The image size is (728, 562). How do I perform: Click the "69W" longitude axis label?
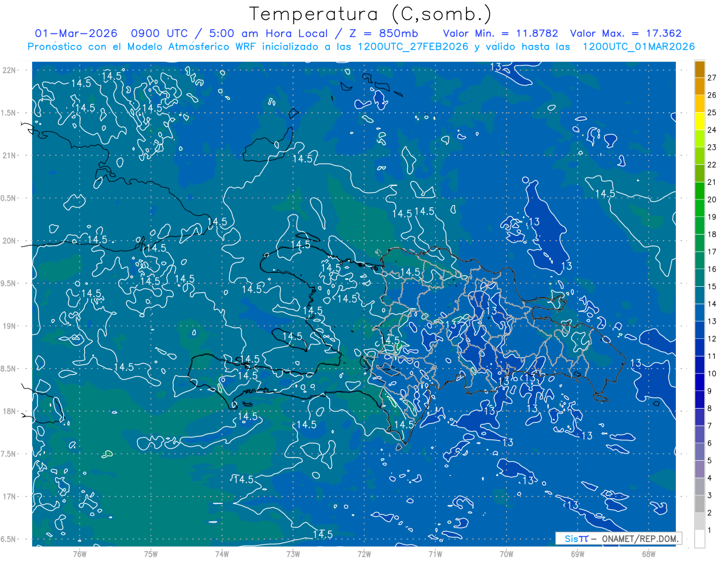point(578,554)
